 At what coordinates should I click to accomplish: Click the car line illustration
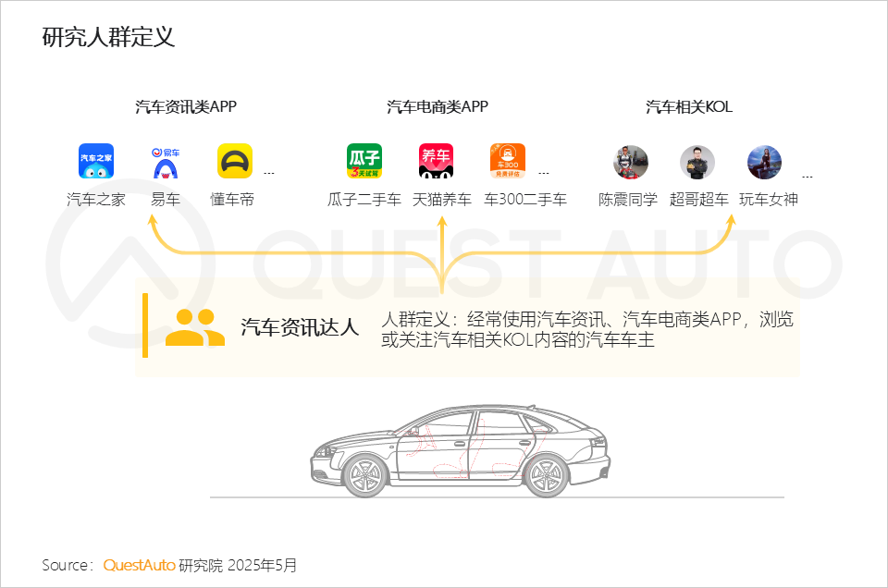461,451
